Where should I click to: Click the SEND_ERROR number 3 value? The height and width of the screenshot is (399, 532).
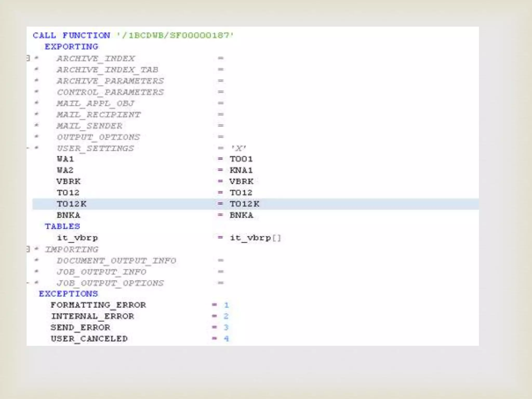tap(226, 327)
